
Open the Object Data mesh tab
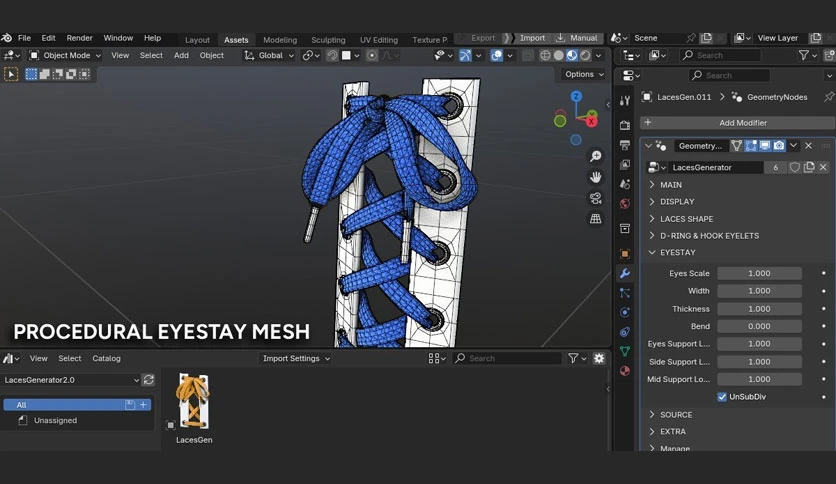625,351
